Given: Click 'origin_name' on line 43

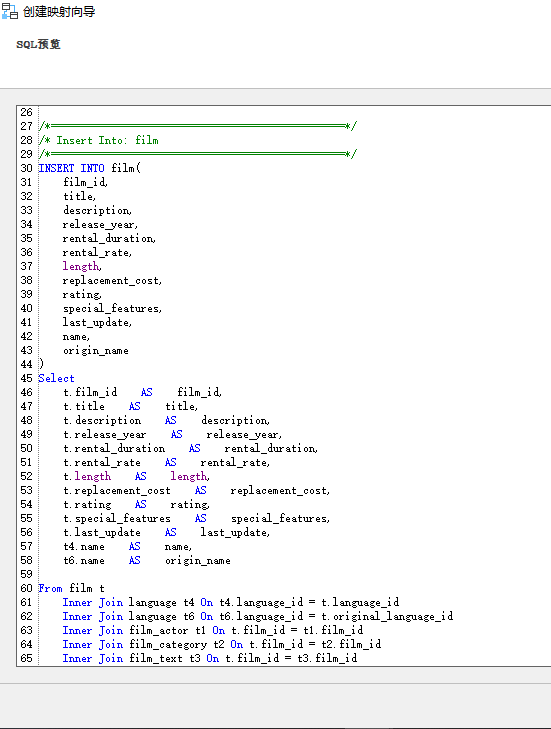Looking at the screenshot, I should (96, 351).
